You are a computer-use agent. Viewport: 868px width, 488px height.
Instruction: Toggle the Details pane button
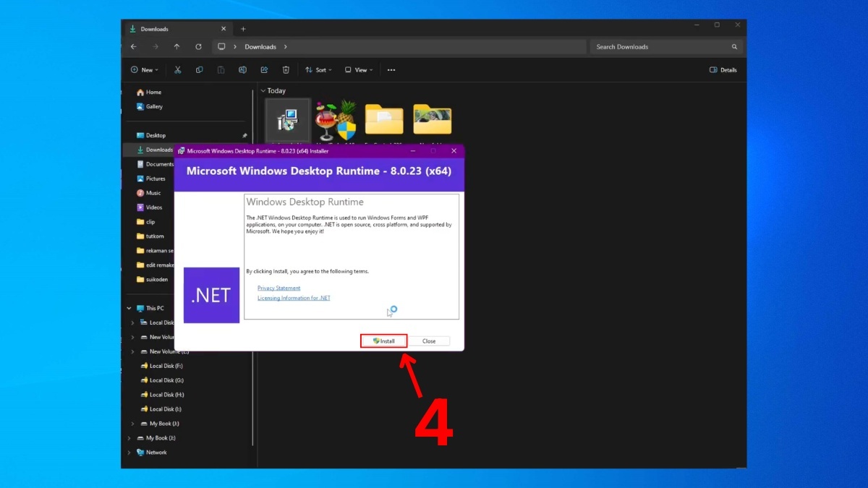tap(723, 70)
